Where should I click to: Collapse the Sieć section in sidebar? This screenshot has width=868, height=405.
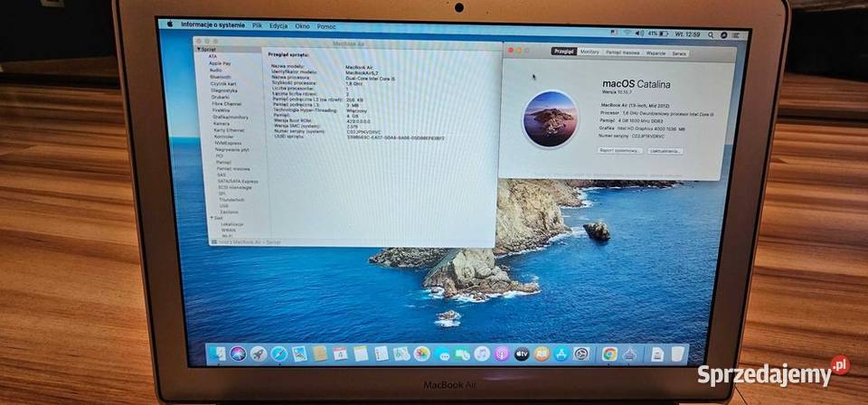(x=212, y=218)
